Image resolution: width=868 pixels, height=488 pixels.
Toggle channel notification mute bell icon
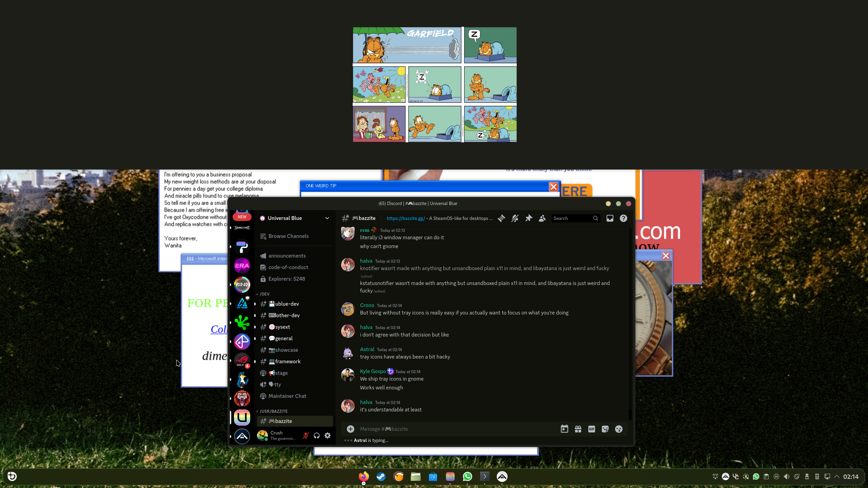(x=515, y=218)
